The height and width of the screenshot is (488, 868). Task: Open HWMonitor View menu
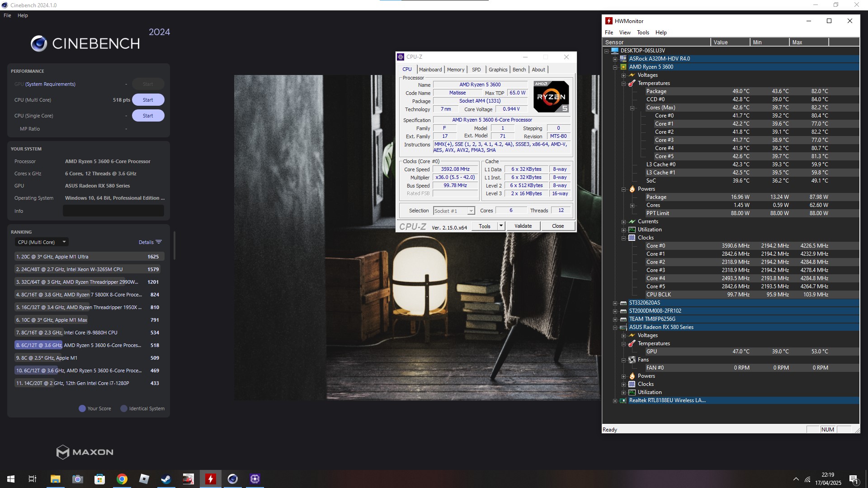625,33
